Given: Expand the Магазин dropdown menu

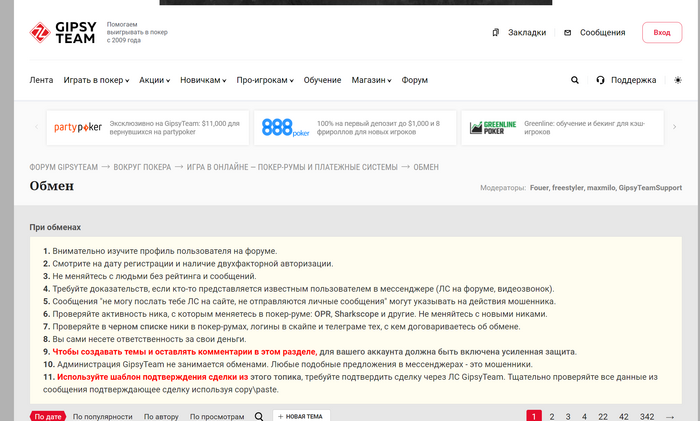Looking at the screenshot, I should pyautogui.click(x=371, y=80).
